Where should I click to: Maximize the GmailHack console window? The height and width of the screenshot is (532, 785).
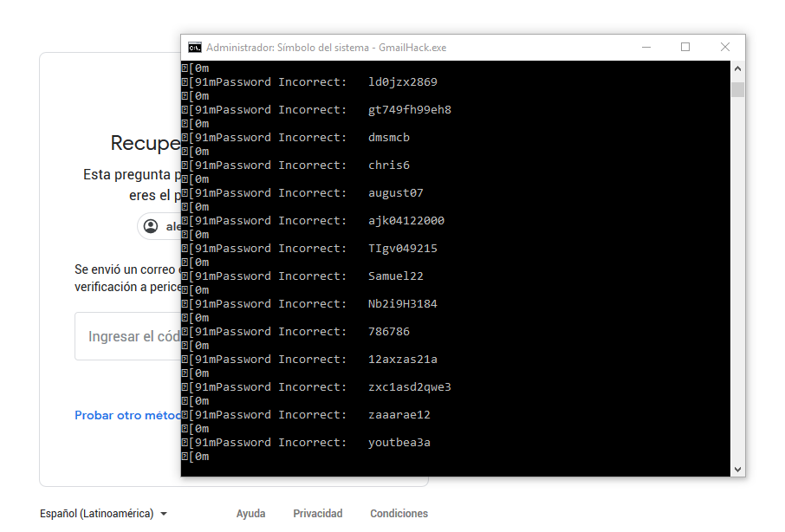pos(686,48)
